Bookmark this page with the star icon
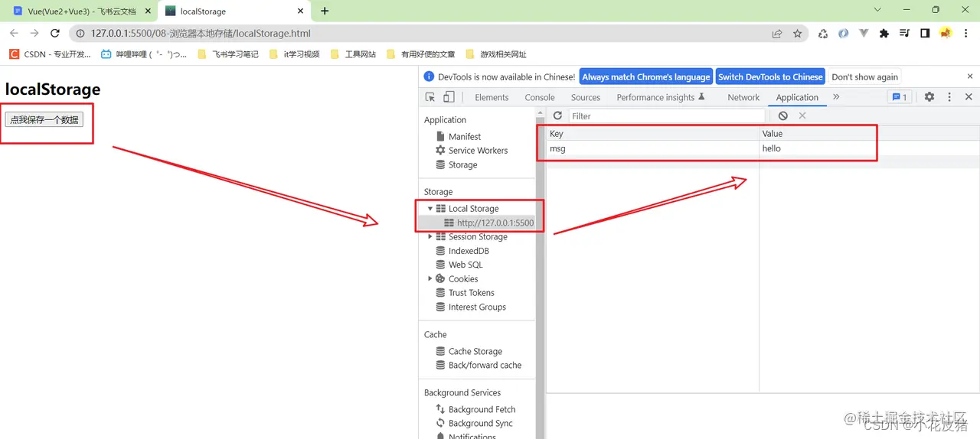The width and height of the screenshot is (980, 439). (x=797, y=34)
